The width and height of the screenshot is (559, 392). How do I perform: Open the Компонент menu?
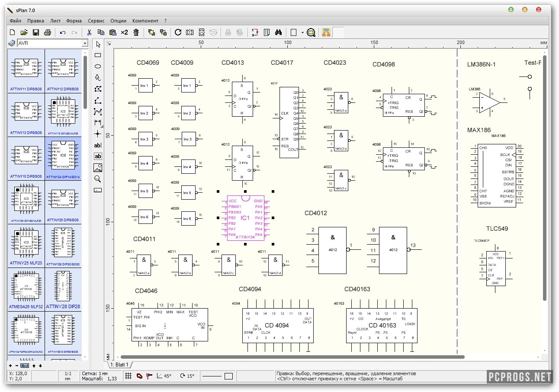(x=145, y=21)
